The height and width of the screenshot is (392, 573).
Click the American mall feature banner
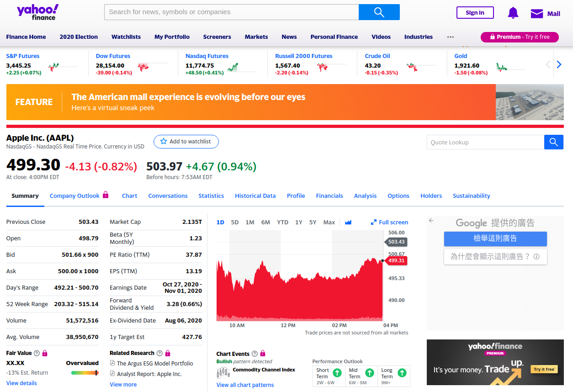click(x=285, y=102)
